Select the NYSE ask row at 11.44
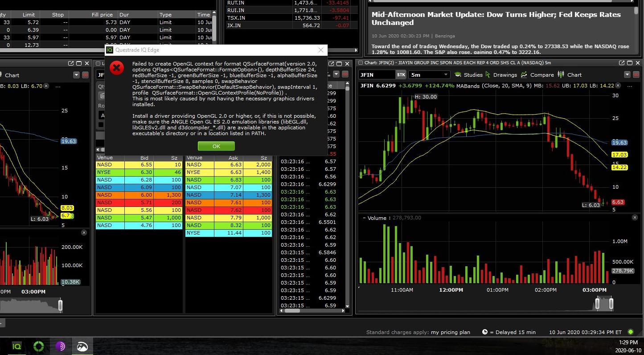The image size is (644, 355). click(x=229, y=233)
